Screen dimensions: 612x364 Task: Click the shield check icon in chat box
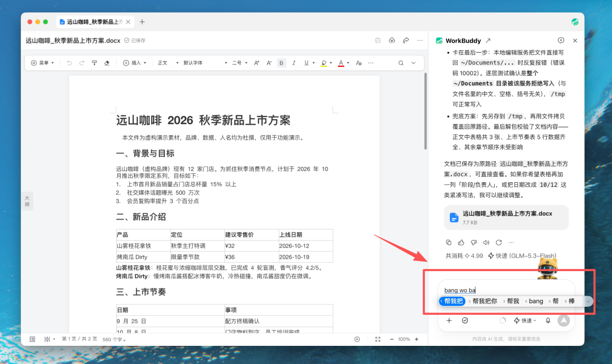coord(465,320)
